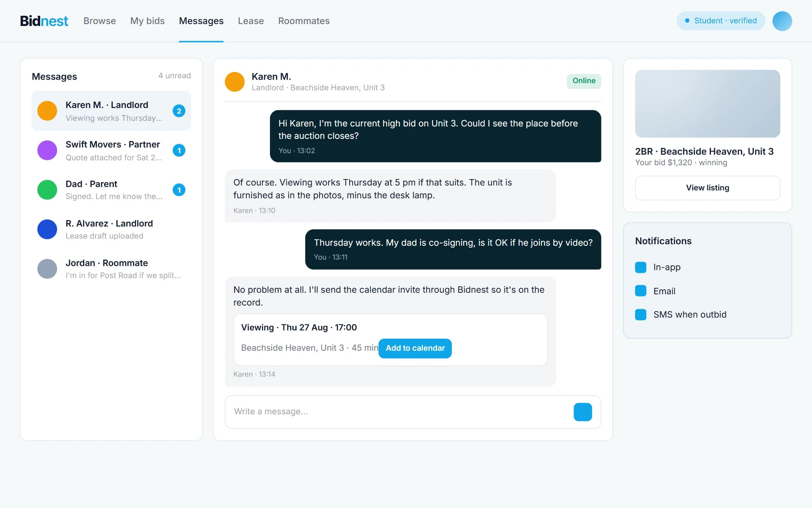This screenshot has width=812, height=508.
Task: Click the Online status badge
Action: pyautogui.click(x=584, y=81)
